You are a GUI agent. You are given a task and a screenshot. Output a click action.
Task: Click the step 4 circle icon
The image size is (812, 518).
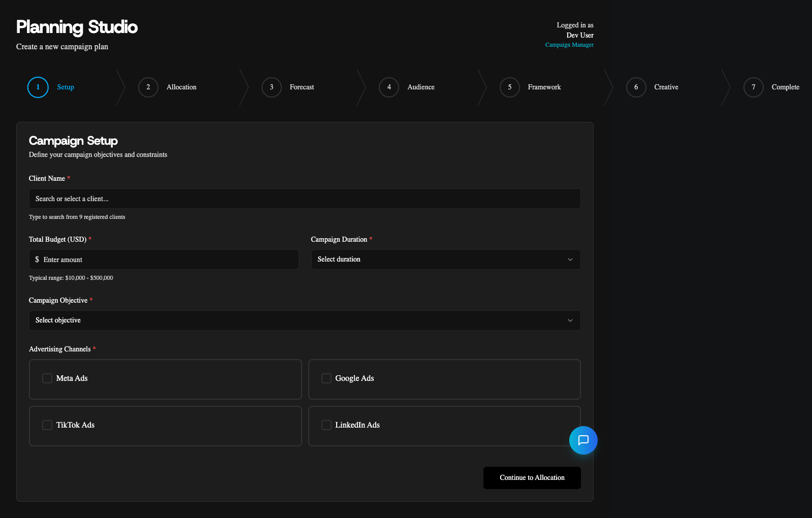(389, 87)
